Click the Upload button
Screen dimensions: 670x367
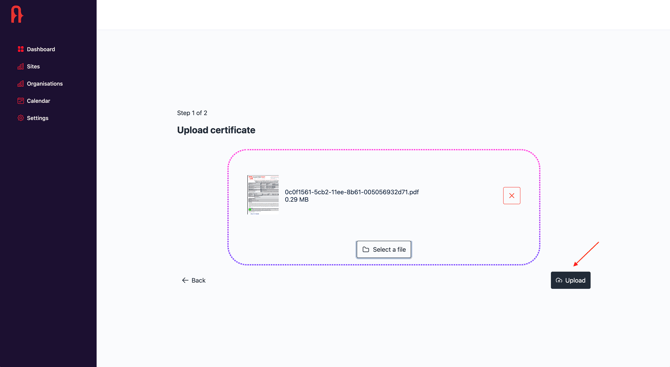570,280
